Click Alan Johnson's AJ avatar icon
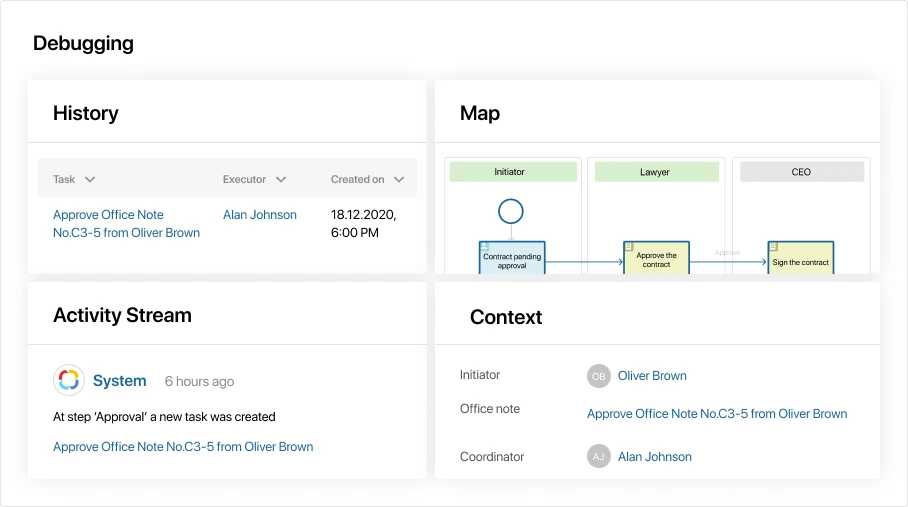Viewport: 908px width, 507px height. tap(598, 456)
